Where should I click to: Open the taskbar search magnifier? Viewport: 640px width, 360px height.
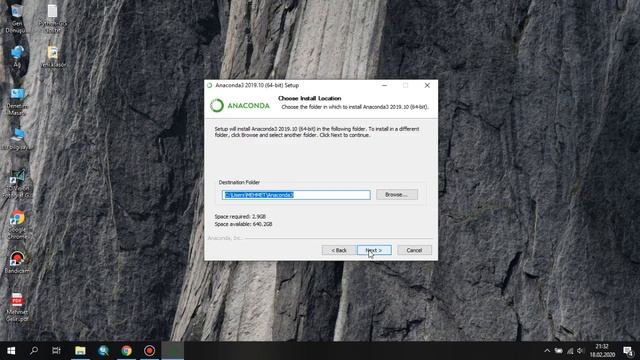coord(34,351)
